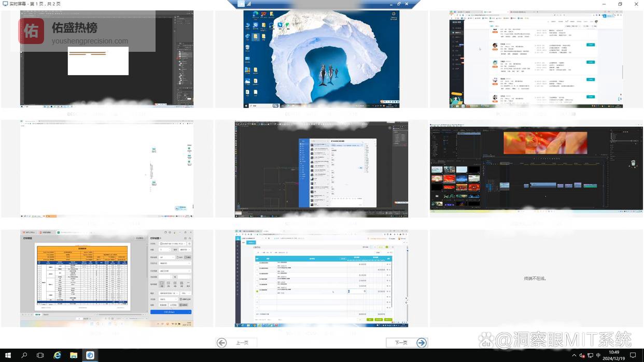The height and width of the screenshot is (362, 644).
Task: Click the 上一页 previous page button
Action: [236, 342]
